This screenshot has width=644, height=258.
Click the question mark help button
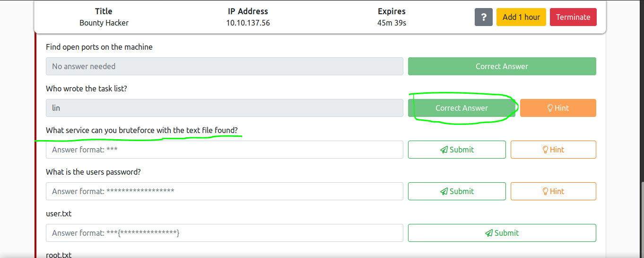(x=484, y=17)
